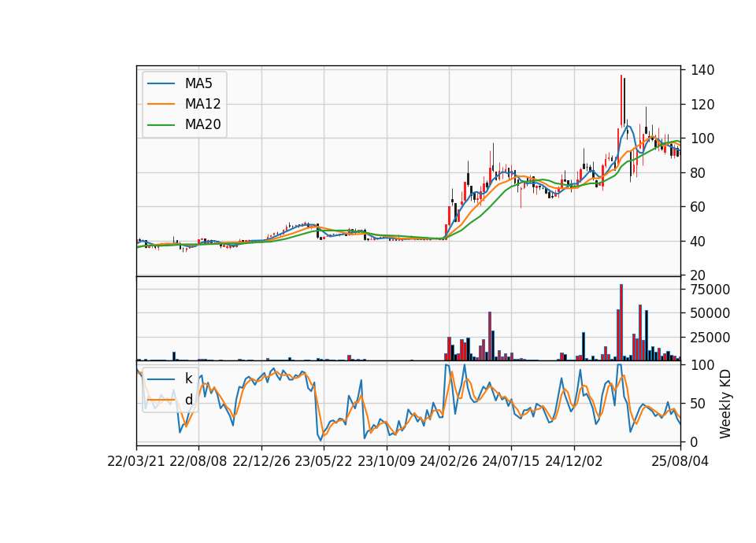Click the 0 tick on the KD axis

(x=695, y=441)
